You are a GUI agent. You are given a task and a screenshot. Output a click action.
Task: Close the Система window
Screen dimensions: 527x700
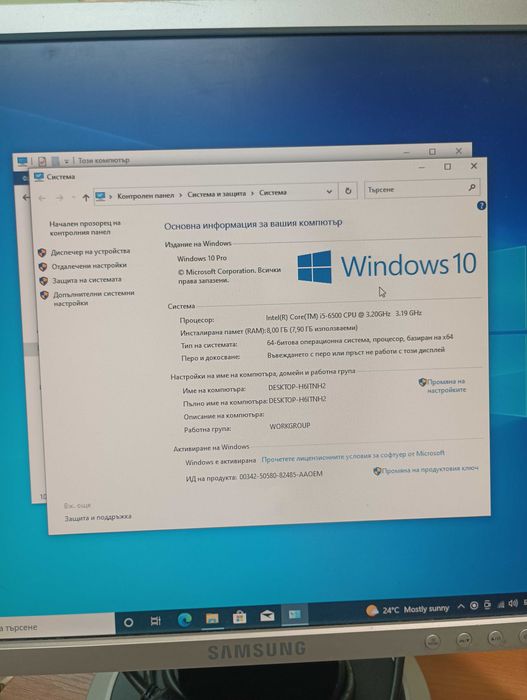pyautogui.click(x=474, y=166)
